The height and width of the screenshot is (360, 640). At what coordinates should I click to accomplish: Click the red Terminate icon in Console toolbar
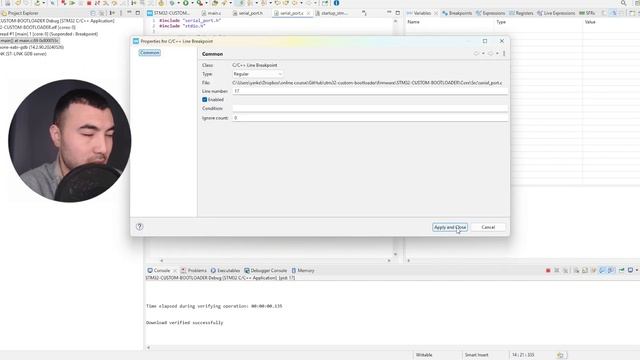[x=548, y=270]
